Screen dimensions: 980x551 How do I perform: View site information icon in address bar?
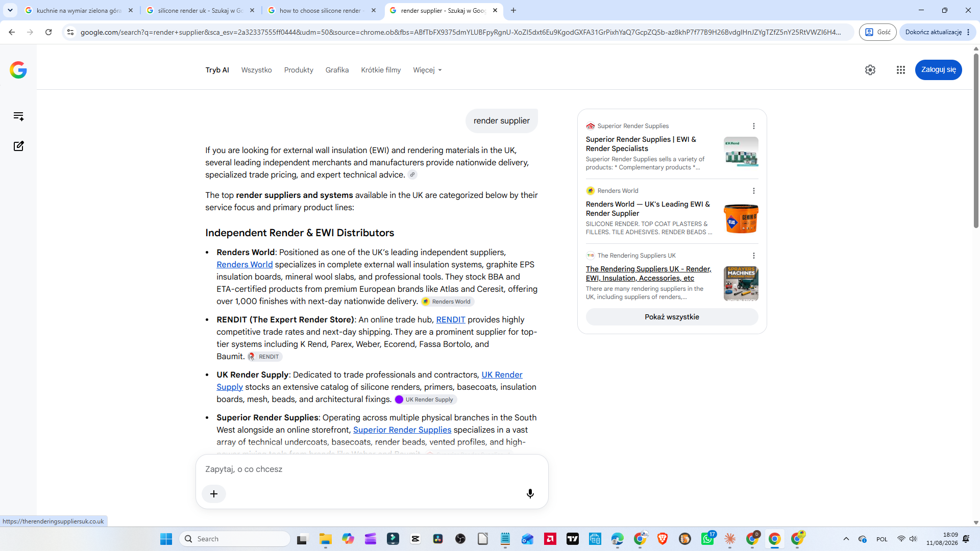pyautogui.click(x=70, y=32)
